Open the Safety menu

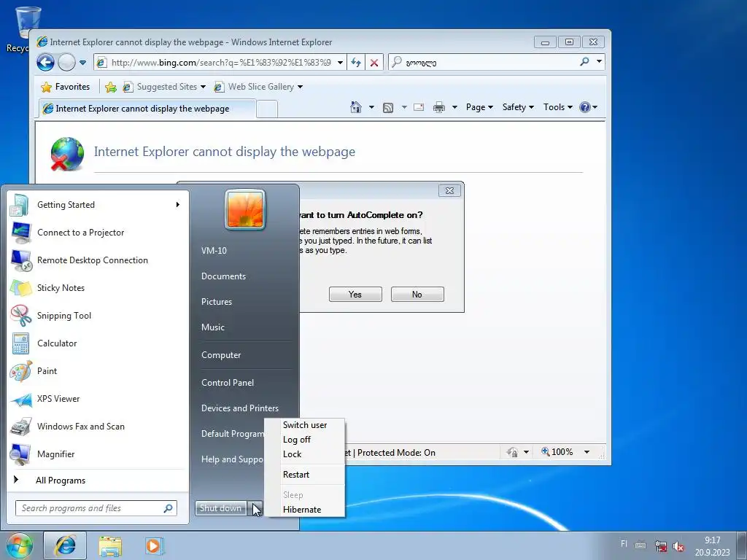point(518,107)
